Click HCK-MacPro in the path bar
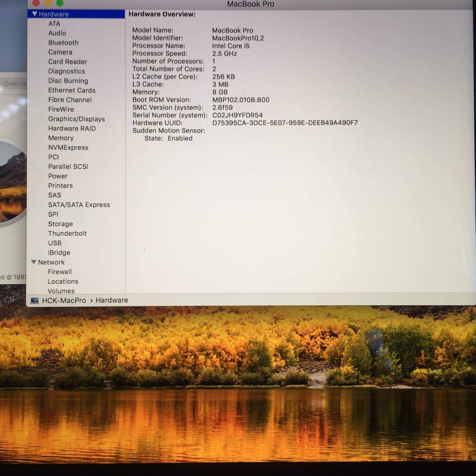The height and width of the screenshot is (476, 476). pos(64,300)
